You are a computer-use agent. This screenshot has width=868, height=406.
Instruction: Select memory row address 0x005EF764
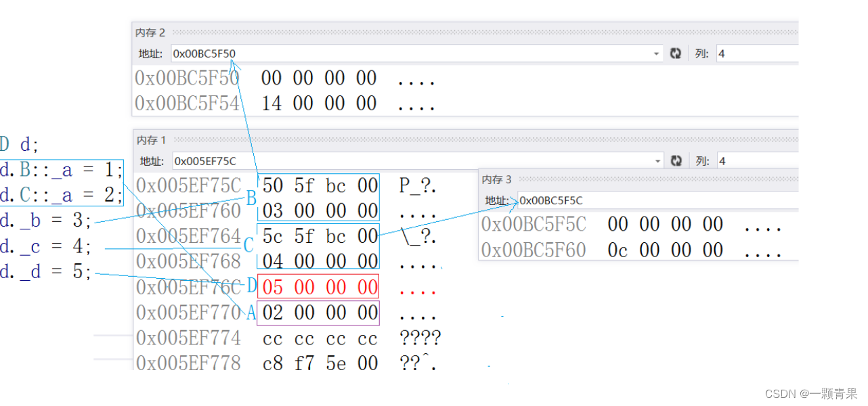pyautogui.click(x=189, y=236)
